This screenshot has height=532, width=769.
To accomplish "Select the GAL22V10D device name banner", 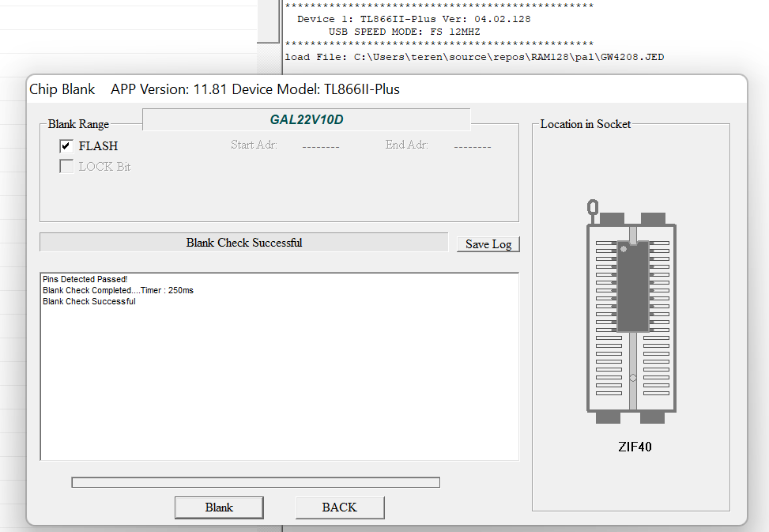I will tap(307, 120).
